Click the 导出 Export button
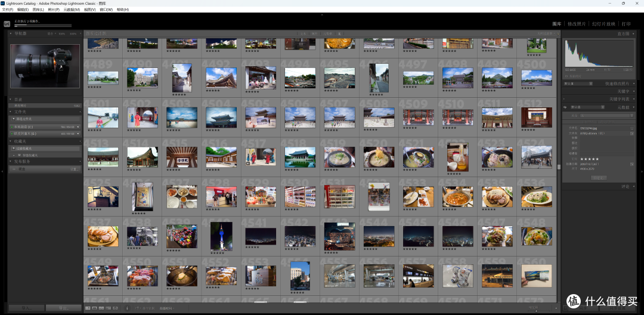 click(x=63, y=308)
